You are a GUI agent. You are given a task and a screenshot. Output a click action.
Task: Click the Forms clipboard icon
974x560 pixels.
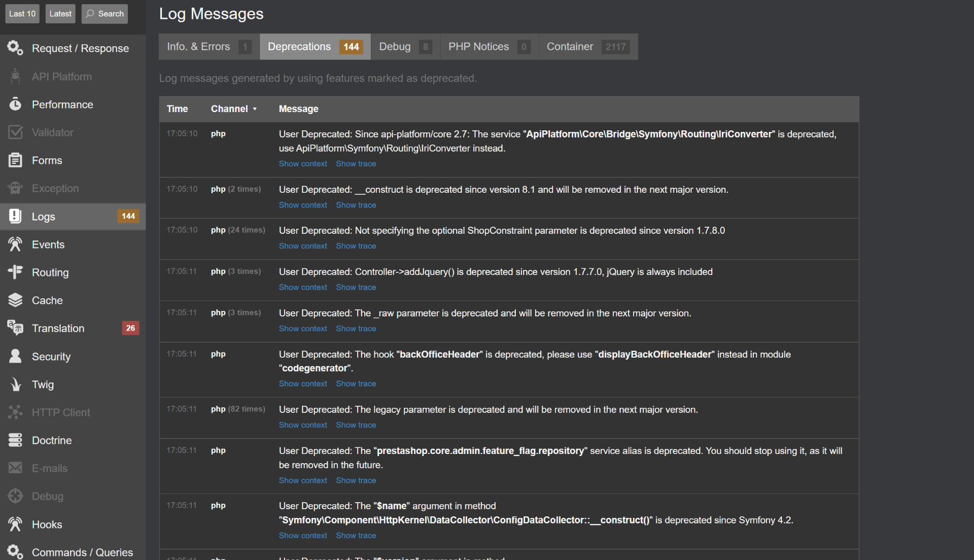15,160
